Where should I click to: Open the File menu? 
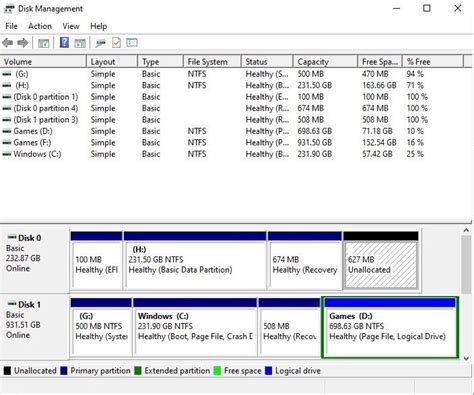(x=11, y=26)
